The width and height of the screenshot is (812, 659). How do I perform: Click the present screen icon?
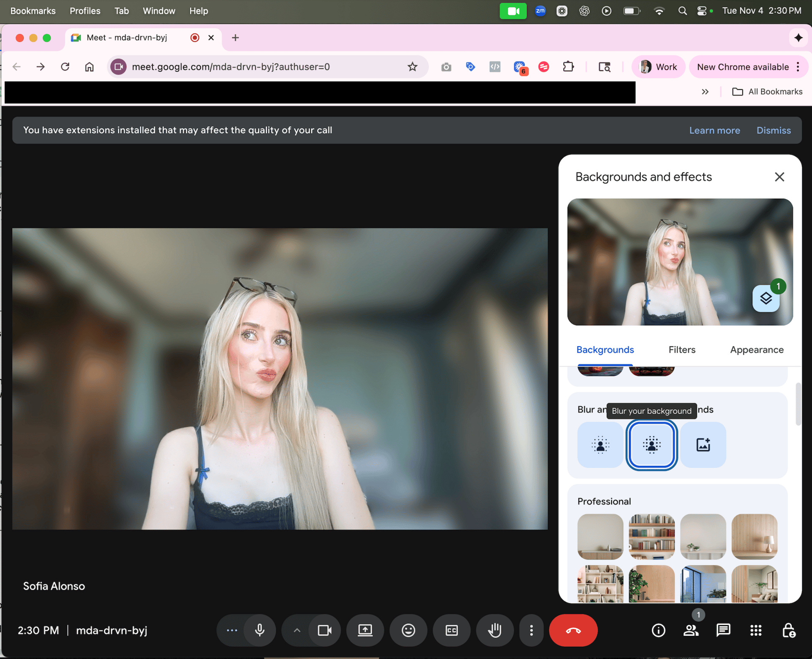click(x=365, y=630)
